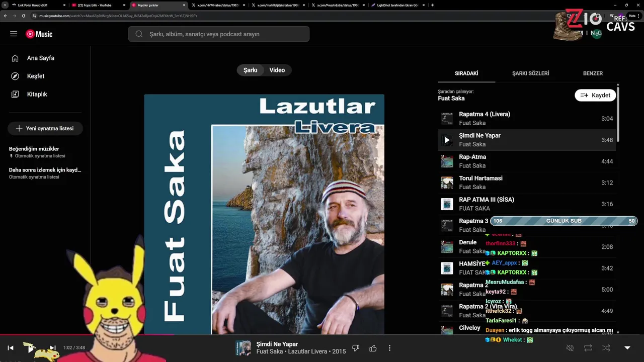Click Rapatma 3 queue thumbnail
Image resolution: width=644 pixels, height=362 pixels.
[447, 225]
